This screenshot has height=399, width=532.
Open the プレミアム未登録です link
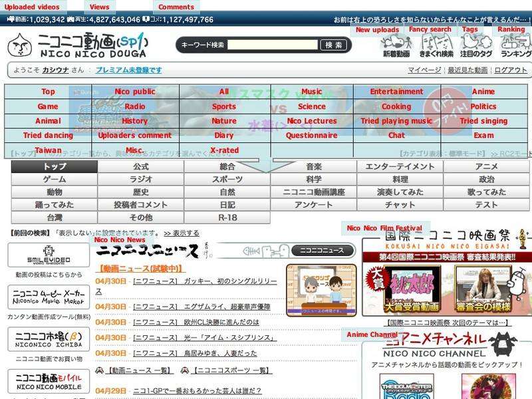(x=128, y=70)
